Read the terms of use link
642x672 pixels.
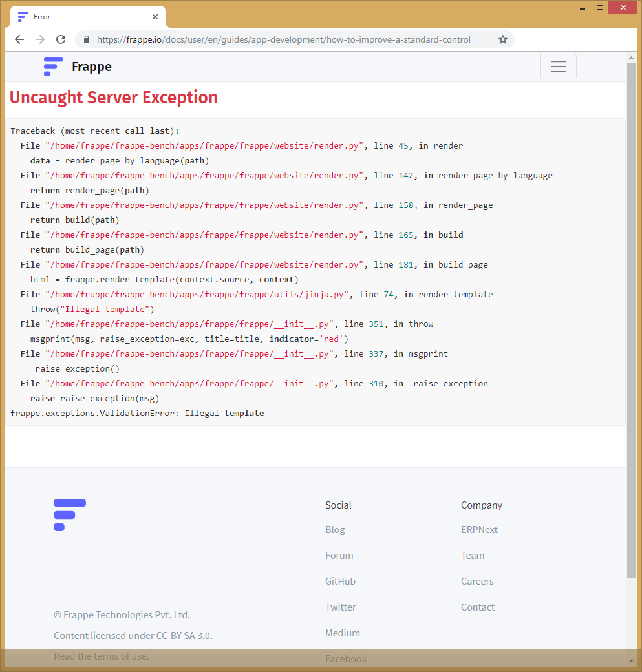pyautogui.click(x=102, y=656)
